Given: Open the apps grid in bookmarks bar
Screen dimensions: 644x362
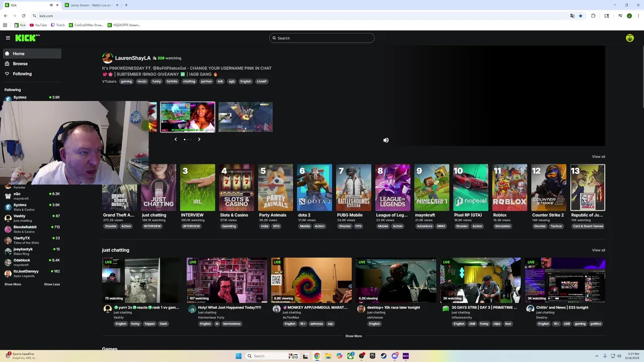Looking at the screenshot, I should click(x=5, y=25).
